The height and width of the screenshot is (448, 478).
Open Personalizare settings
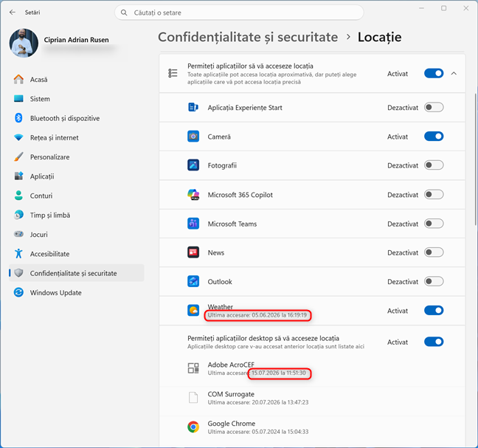(76, 156)
